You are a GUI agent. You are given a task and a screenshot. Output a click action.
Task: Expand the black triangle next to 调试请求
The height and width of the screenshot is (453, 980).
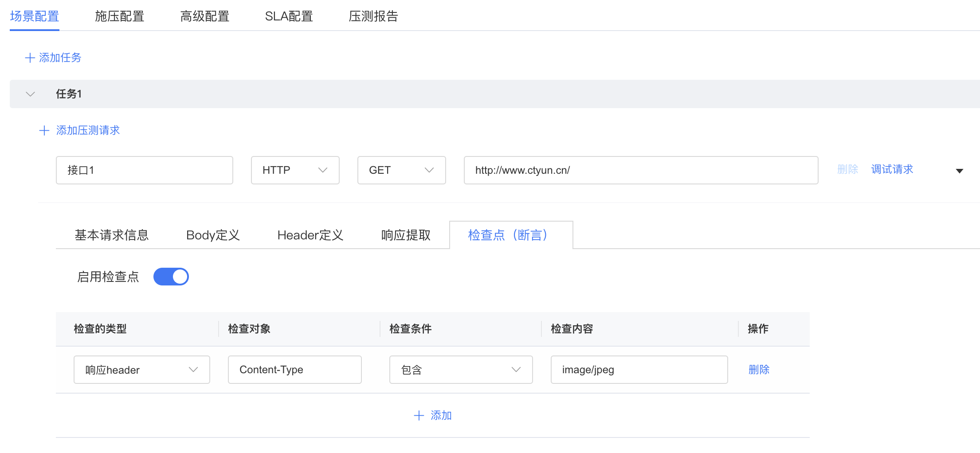pyautogui.click(x=959, y=171)
